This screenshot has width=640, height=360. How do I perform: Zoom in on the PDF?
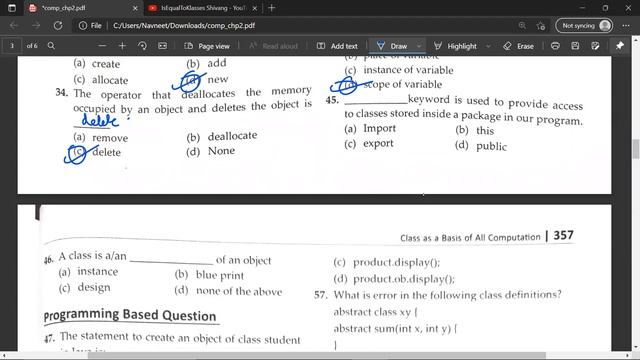pos(122,46)
